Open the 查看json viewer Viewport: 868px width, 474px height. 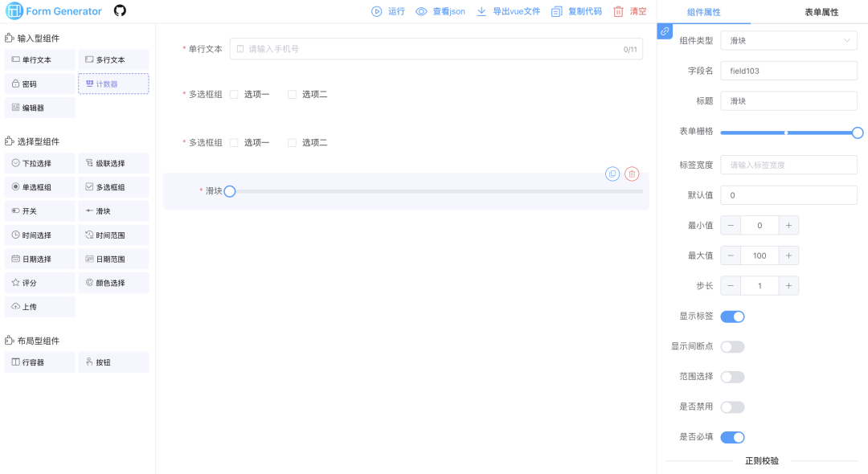click(439, 11)
